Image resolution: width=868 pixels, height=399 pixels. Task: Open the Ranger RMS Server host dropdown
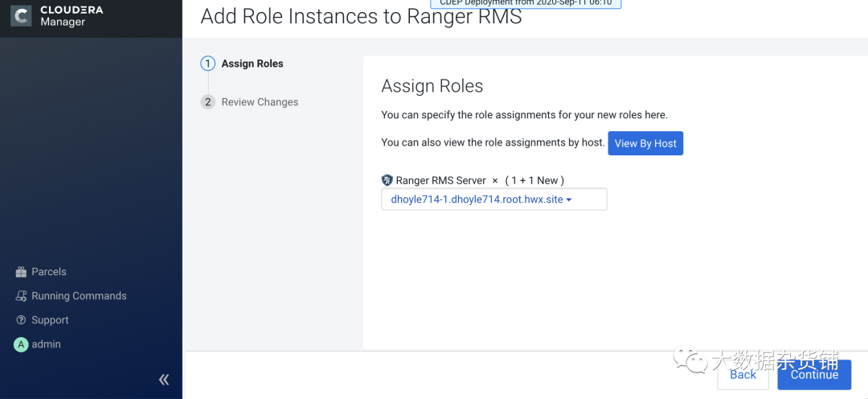(493, 199)
